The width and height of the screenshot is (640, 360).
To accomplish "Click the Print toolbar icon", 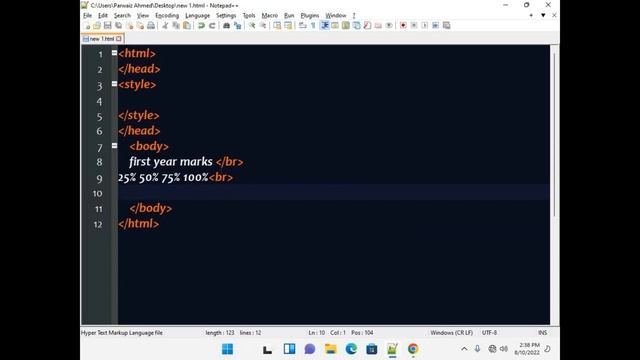I will pos(151,25).
